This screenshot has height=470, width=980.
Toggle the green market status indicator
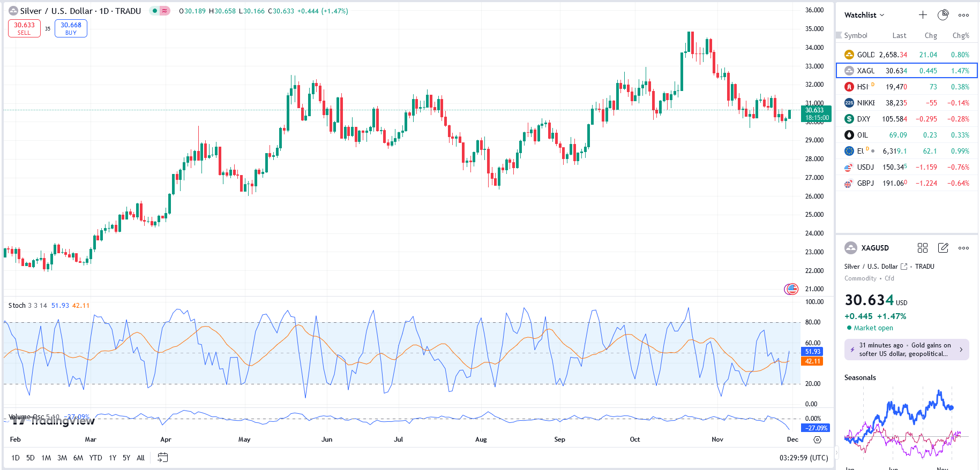click(155, 11)
